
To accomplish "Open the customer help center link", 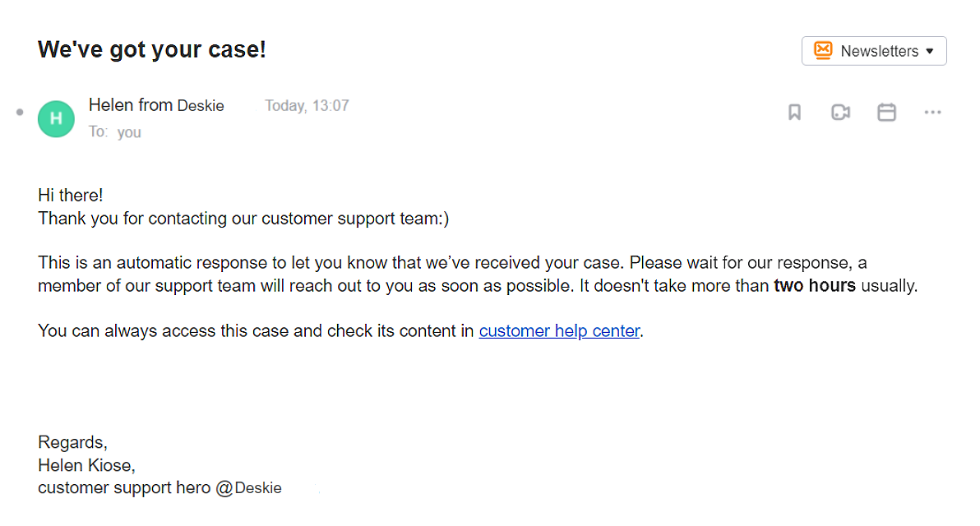I will coord(559,330).
